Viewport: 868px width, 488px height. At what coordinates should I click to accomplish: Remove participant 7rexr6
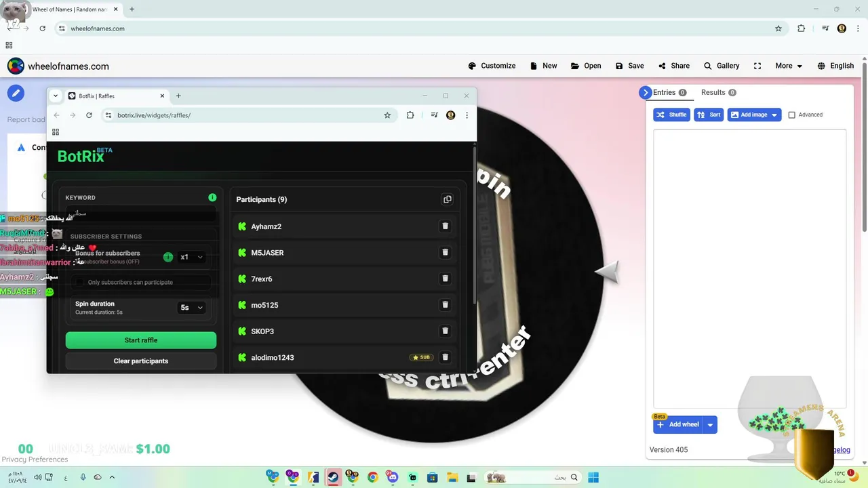coord(445,279)
